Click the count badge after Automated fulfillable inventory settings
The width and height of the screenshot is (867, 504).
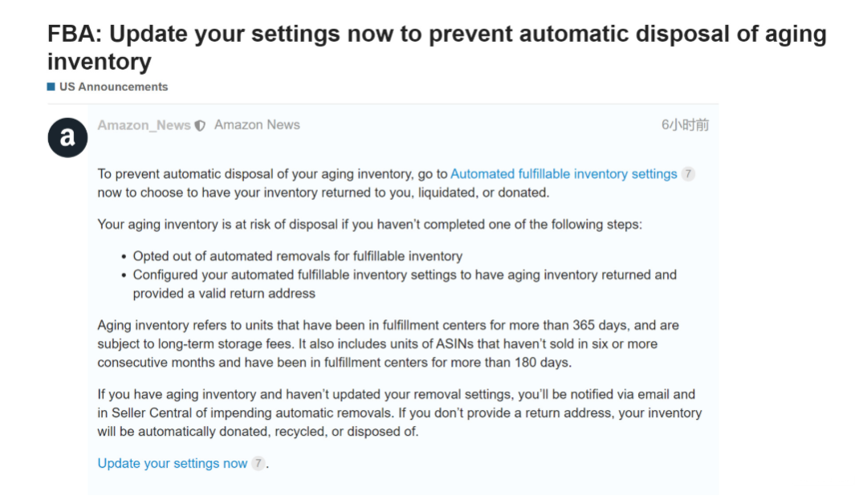pyautogui.click(x=688, y=174)
